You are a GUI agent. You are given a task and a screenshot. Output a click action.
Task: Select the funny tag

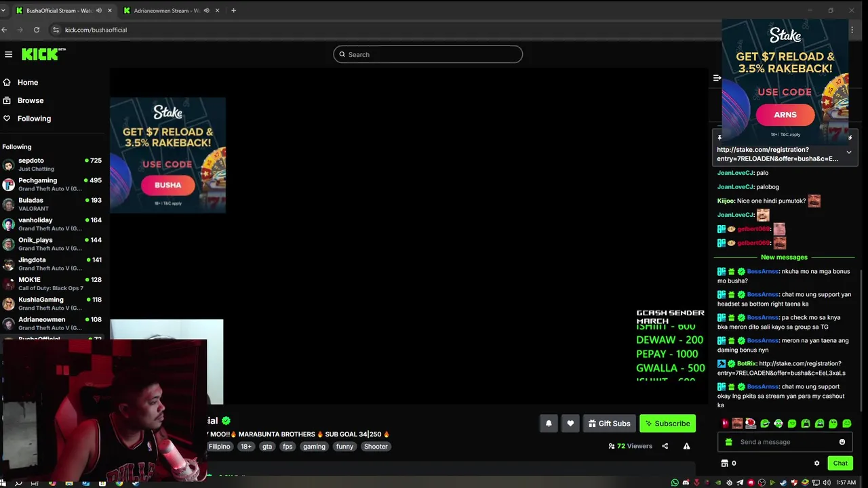(344, 447)
